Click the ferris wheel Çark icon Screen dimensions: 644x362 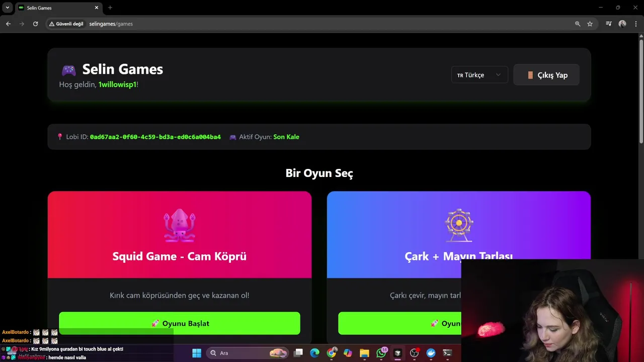[x=459, y=225]
